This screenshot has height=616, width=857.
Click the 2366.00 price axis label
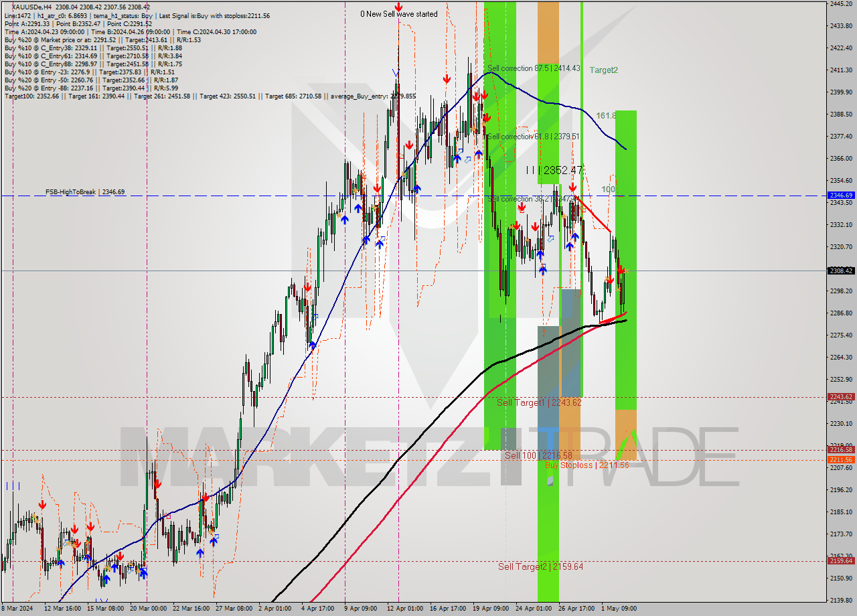point(841,159)
